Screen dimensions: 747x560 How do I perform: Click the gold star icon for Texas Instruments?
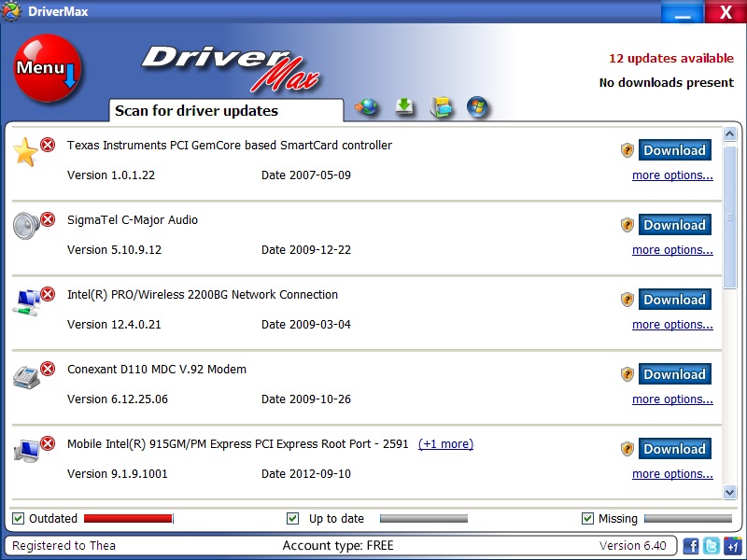pos(25,152)
